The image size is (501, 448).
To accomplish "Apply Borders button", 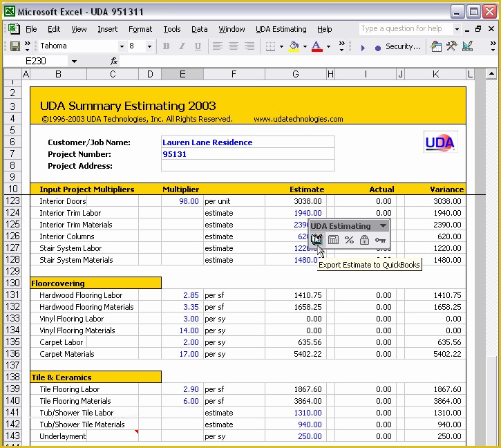I will (270, 46).
